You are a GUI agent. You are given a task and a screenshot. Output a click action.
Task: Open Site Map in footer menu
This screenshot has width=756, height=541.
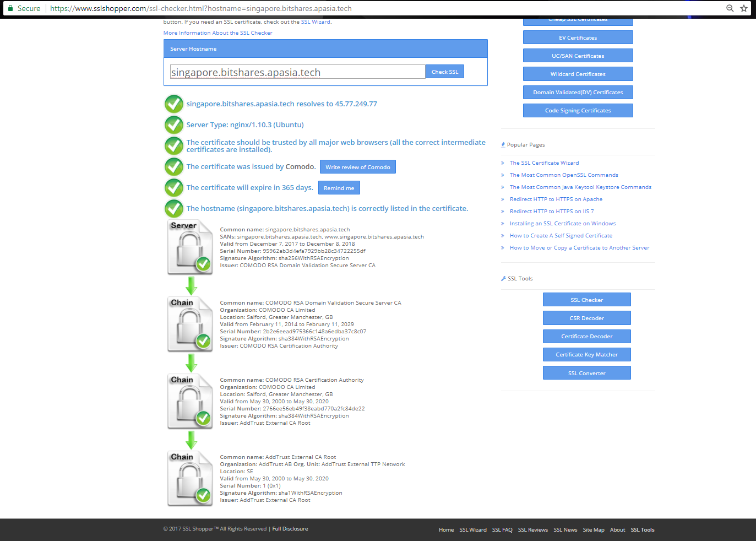coord(594,530)
